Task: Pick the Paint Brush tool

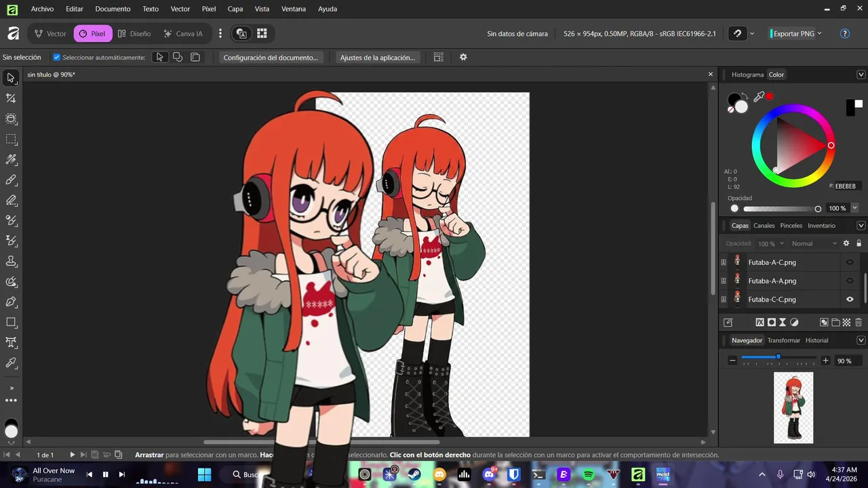Action: (11, 180)
